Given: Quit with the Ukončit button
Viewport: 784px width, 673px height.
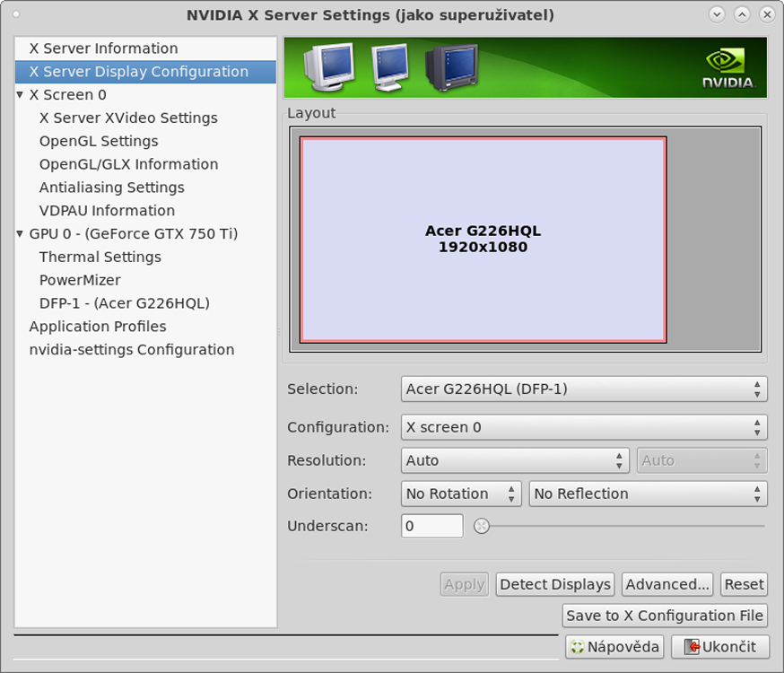Looking at the screenshot, I should pos(720,647).
